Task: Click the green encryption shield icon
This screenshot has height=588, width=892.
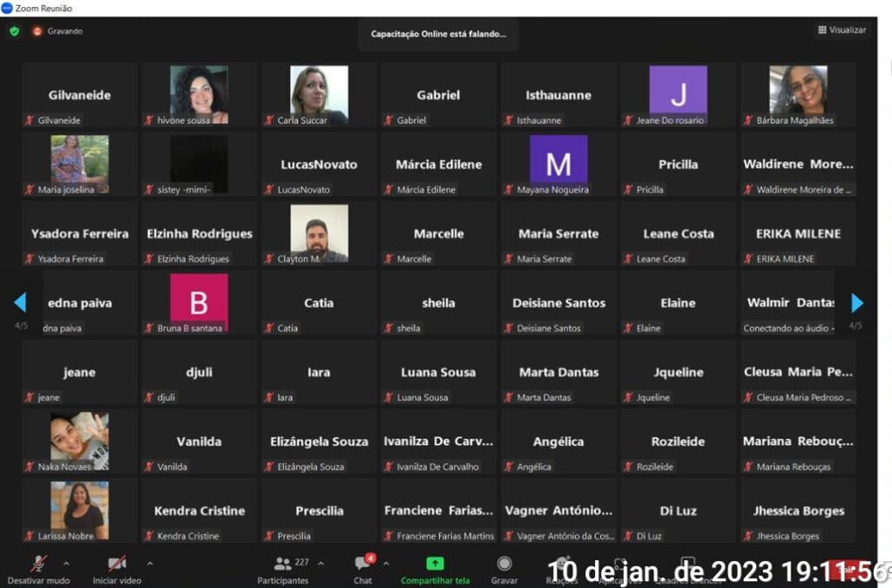Action: 14,30
